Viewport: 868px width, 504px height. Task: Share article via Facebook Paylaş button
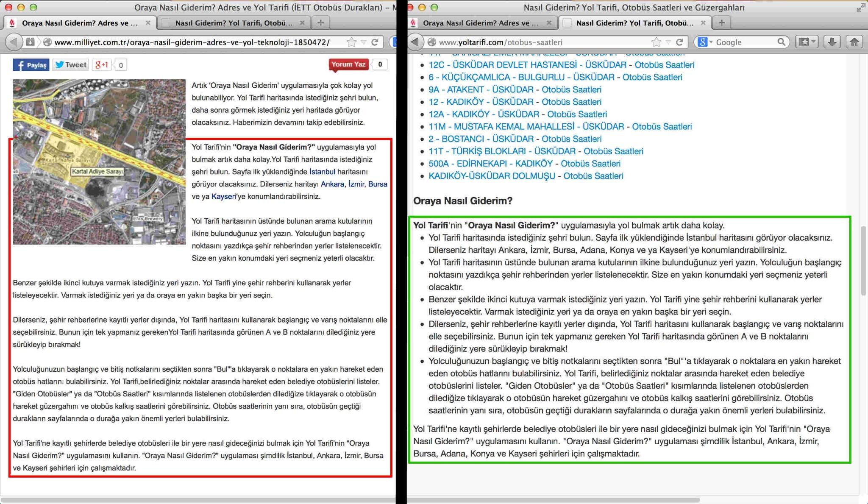click(31, 65)
